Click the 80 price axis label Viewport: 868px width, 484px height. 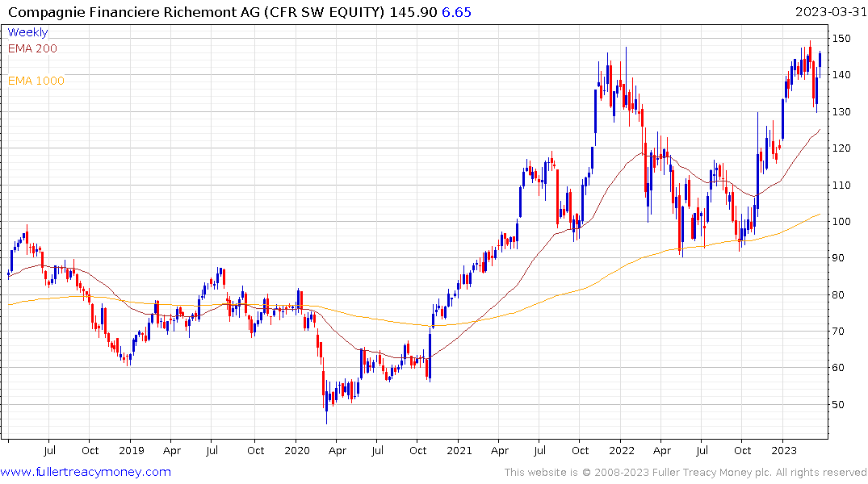[839, 294]
